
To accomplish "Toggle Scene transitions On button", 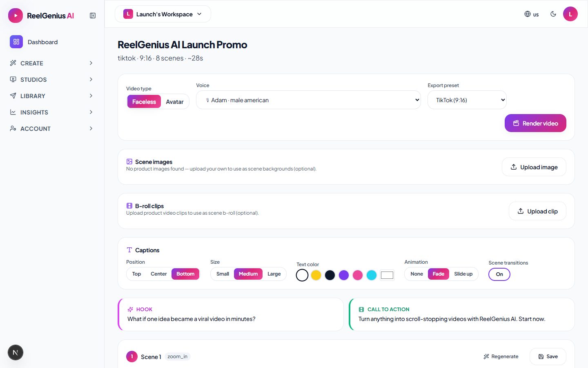I will [499, 274].
